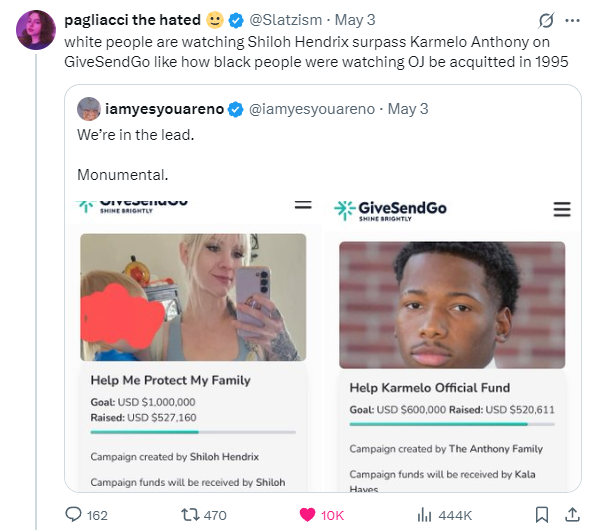Repost this tweet via retweet icon

click(190, 515)
